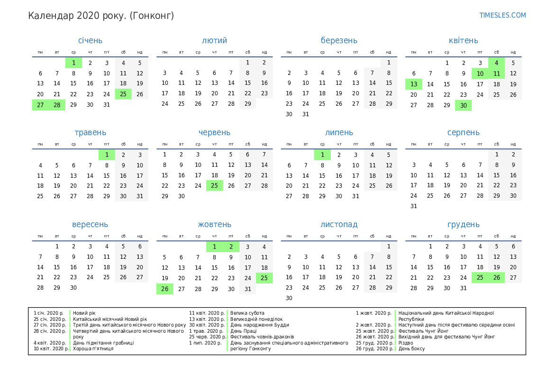Select the 'липень' month heading
554x392 pixels.
(339, 133)
